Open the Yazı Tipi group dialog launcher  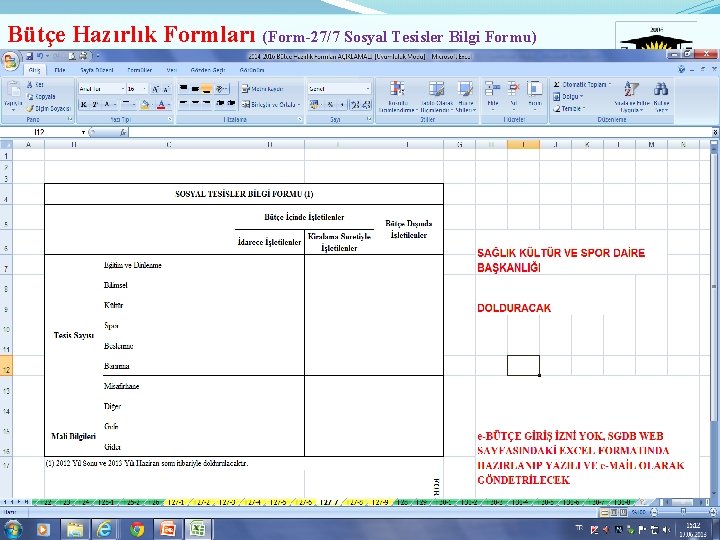(170, 119)
